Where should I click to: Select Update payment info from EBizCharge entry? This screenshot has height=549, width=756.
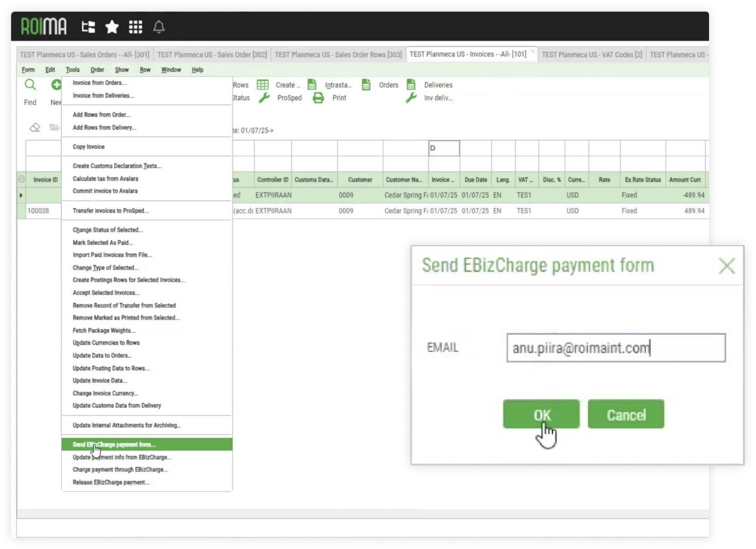pos(147,457)
